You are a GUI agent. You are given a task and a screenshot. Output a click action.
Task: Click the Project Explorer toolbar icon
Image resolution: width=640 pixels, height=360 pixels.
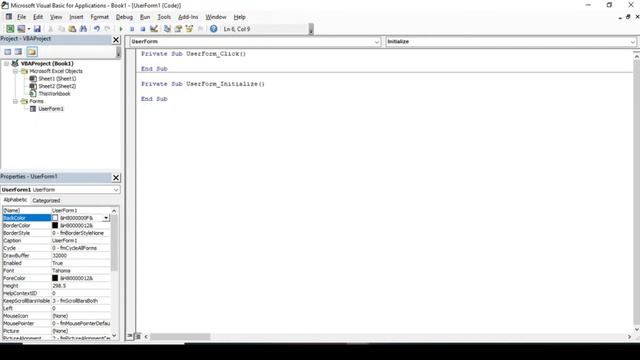167,29
